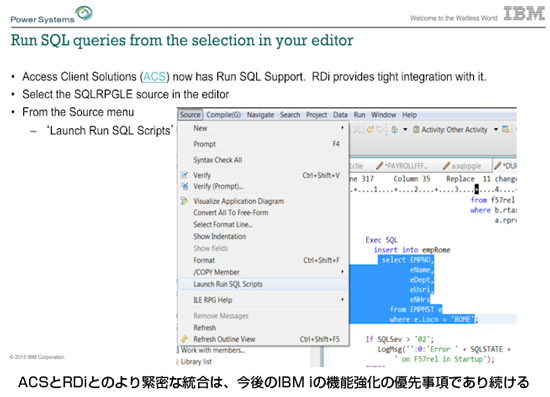Click the 'insert into empRome' code line
550x397 pixels.
click(x=412, y=250)
